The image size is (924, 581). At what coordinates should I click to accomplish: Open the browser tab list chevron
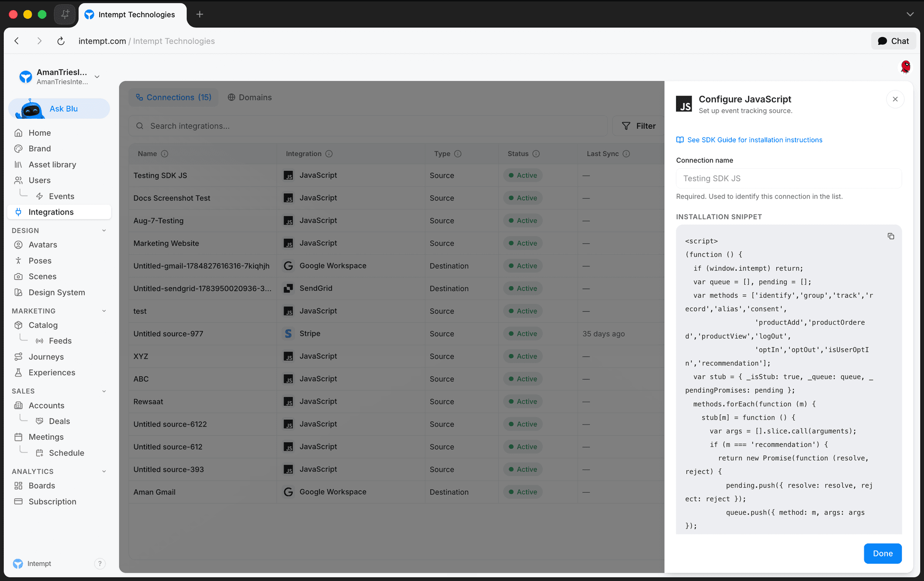[x=910, y=14]
